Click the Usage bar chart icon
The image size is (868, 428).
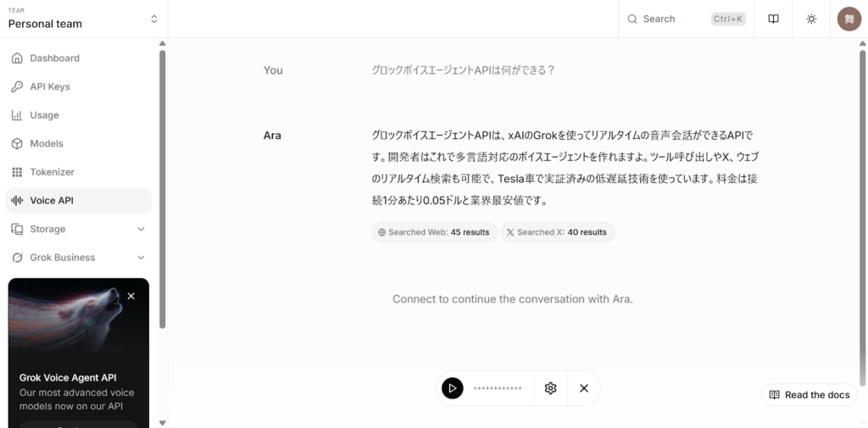tap(17, 115)
